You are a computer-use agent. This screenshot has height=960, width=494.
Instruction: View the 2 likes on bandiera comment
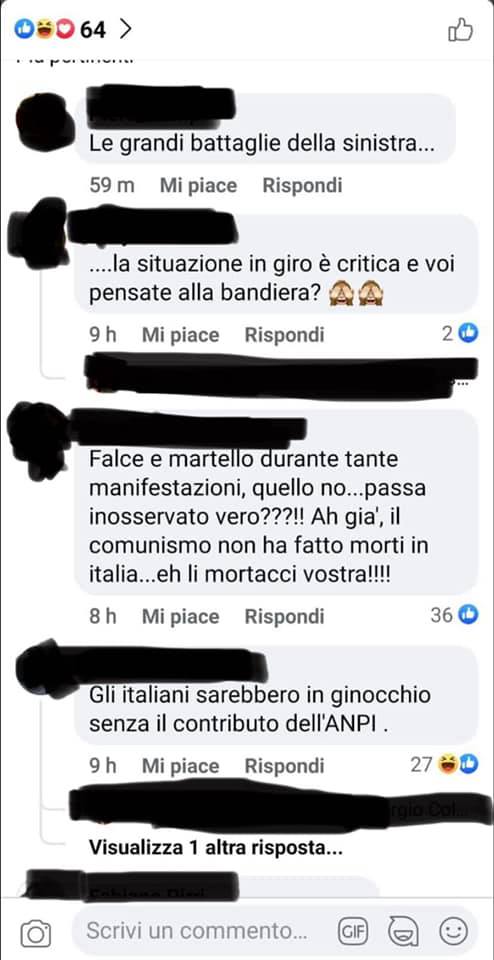coord(460,333)
